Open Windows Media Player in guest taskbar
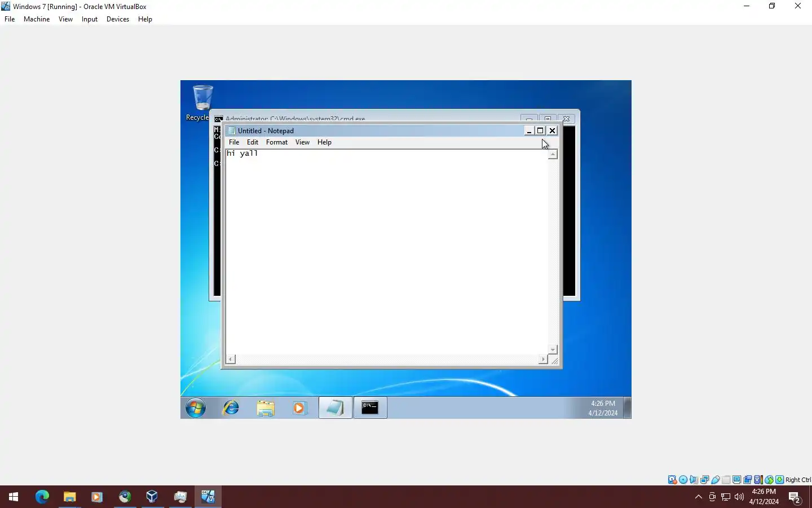Image resolution: width=812 pixels, height=508 pixels. [299, 408]
